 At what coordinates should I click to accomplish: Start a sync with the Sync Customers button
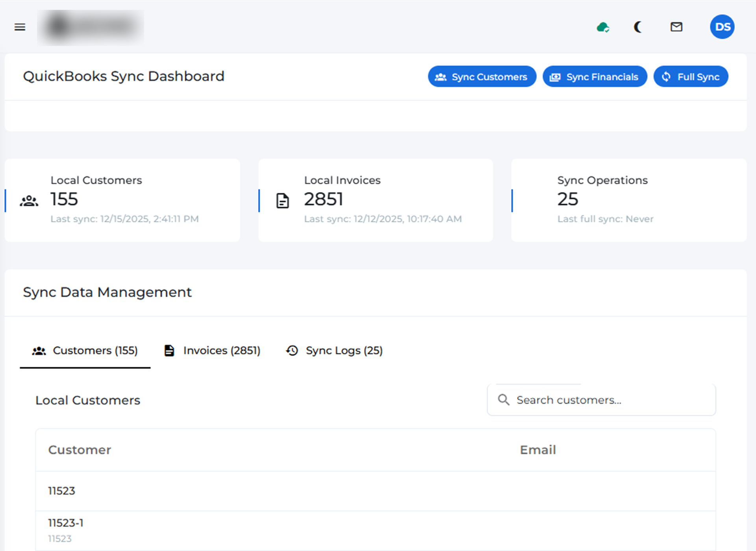[x=482, y=76]
